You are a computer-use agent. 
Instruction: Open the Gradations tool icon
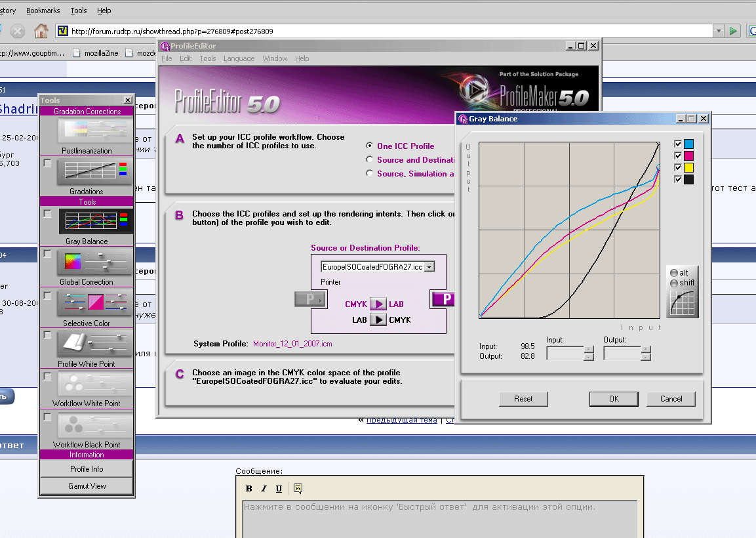[95, 173]
